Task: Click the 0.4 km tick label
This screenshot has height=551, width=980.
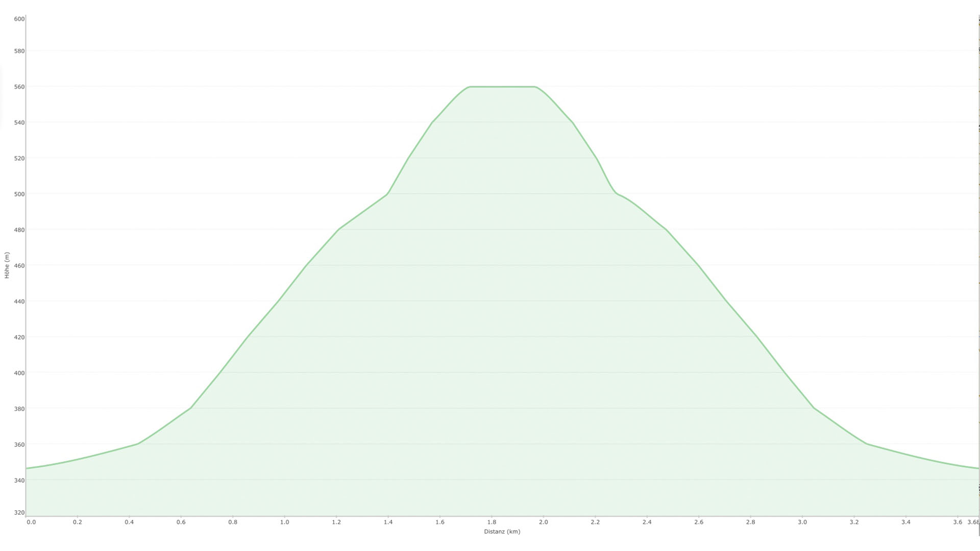Action: pos(129,522)
